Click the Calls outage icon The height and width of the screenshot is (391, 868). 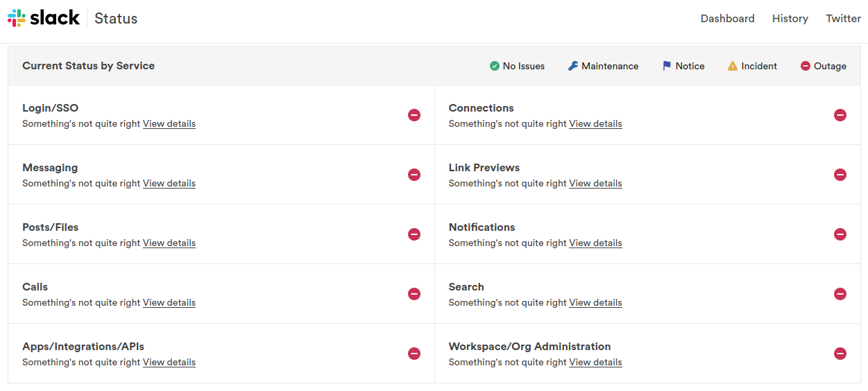(x=414, y=294)
